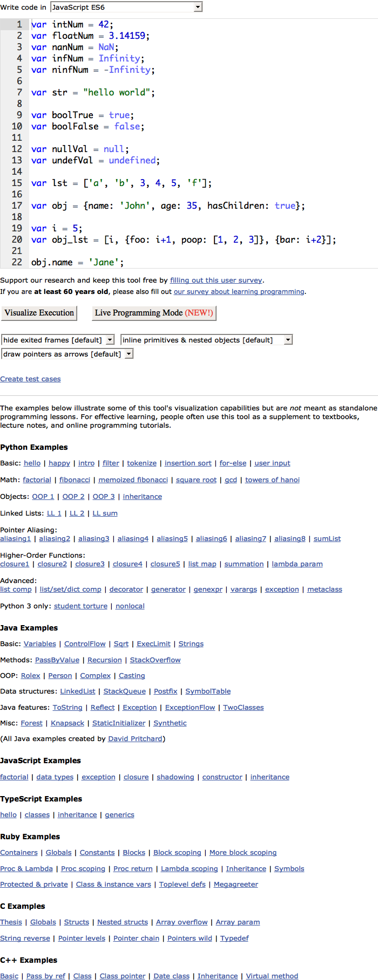Open the hide exited frames dropdown
Image resolution: width=378 pixels, height=980 pixels.
click(x=58, y=340)
